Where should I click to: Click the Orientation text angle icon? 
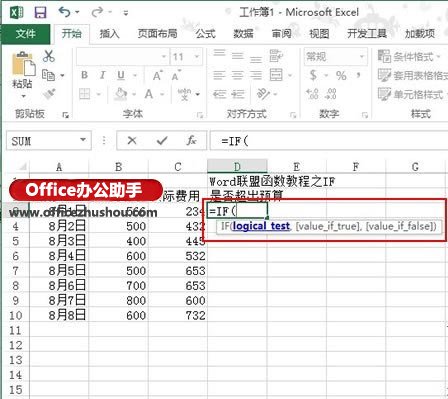pyautogui.click(x=263, y=94)
